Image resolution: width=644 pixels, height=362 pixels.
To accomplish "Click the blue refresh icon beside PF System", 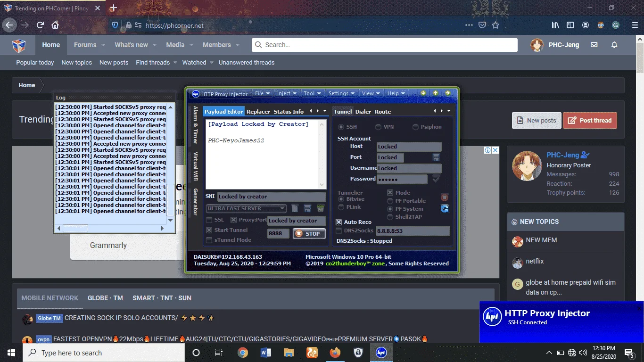I will point(445,208).
